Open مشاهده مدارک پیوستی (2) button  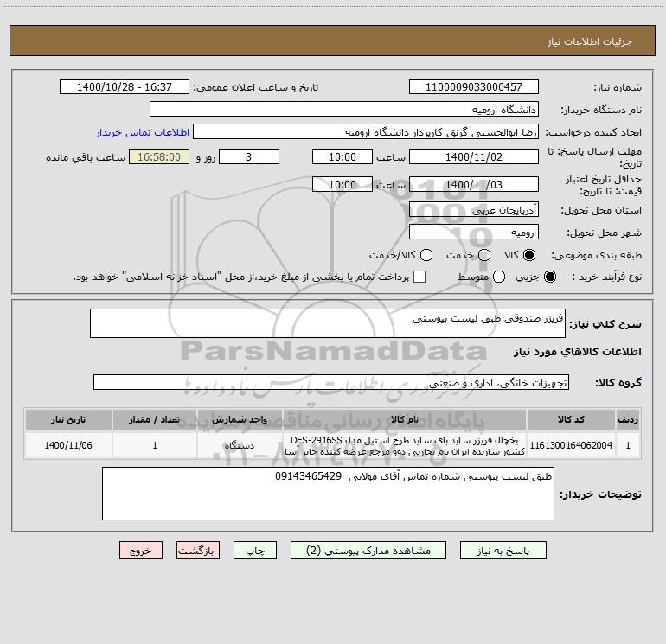tap(368, 551)
